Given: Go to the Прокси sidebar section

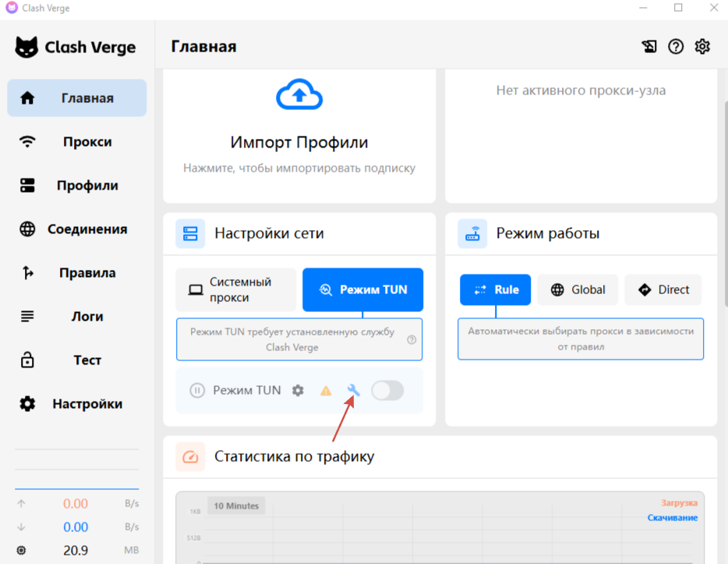Looking at the screenshot, I should (x=76, y=142).
